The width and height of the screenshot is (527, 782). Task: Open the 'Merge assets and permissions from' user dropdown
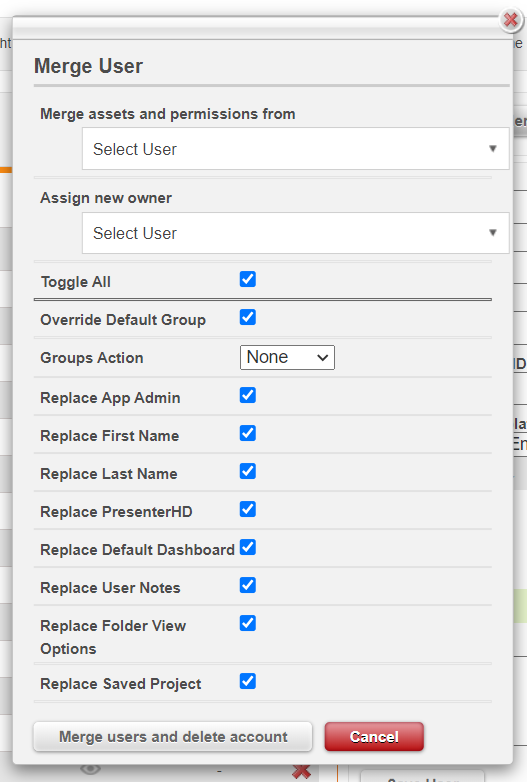click(x=296, y=149)
